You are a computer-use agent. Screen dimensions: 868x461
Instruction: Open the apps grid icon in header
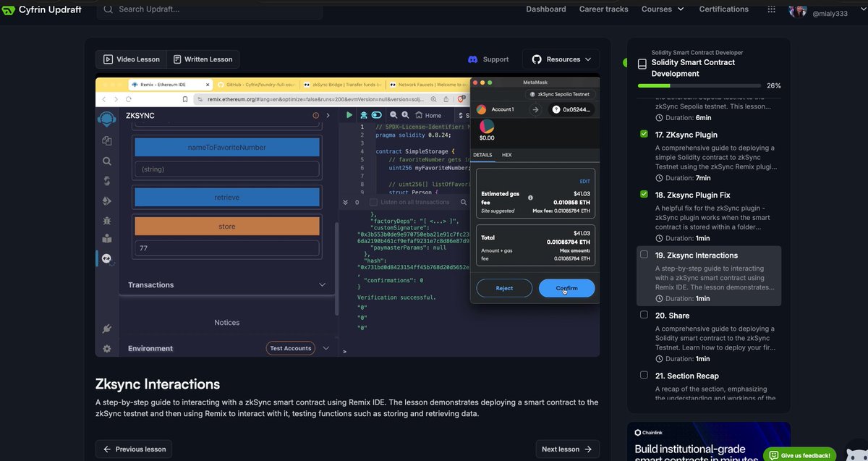[x=772, y=9]
